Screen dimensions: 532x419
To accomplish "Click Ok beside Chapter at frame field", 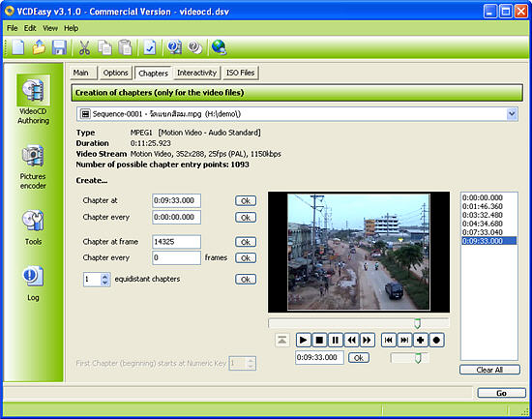I will point(246,242).
